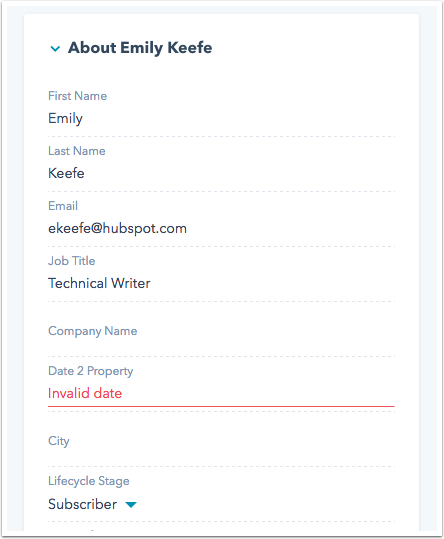Click the About Emily Keefe heading
The image size is (444, 539).
point(140,48)
